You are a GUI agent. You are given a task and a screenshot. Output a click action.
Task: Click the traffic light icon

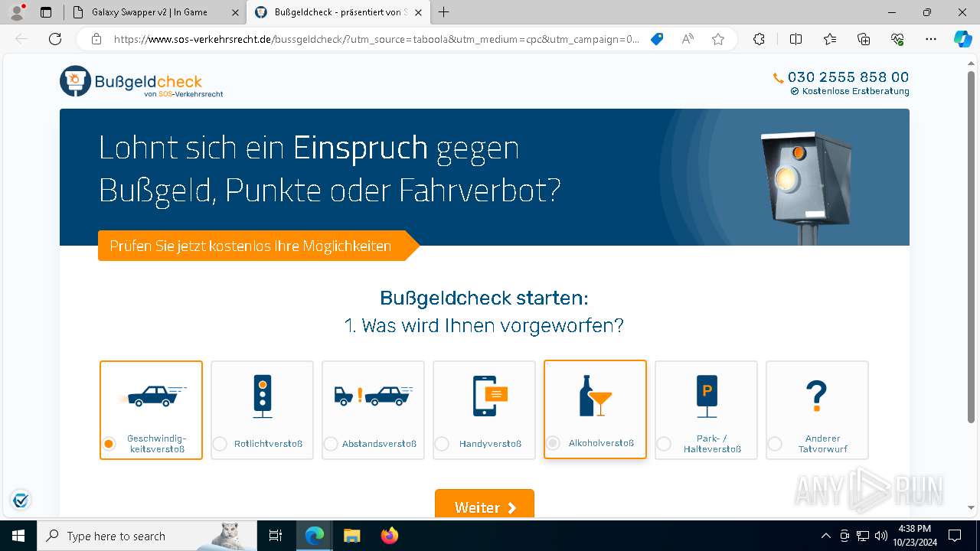click(x=263, y=396)
